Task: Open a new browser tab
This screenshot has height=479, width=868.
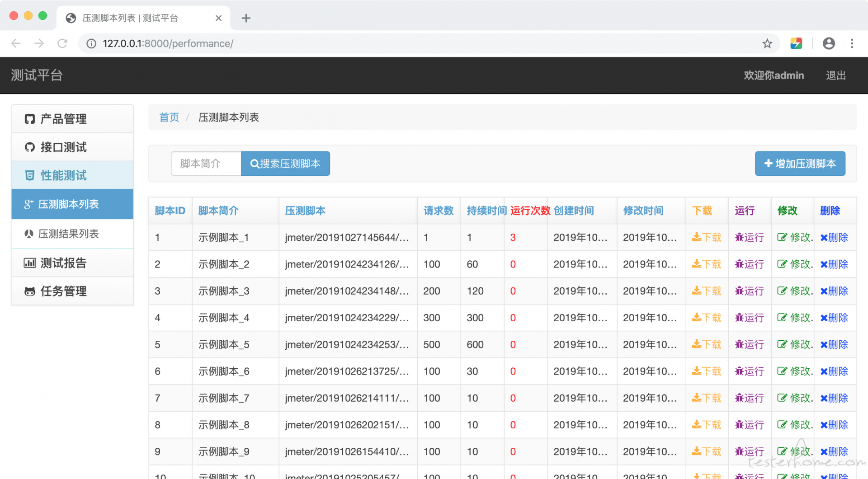Action: [246, 18]
